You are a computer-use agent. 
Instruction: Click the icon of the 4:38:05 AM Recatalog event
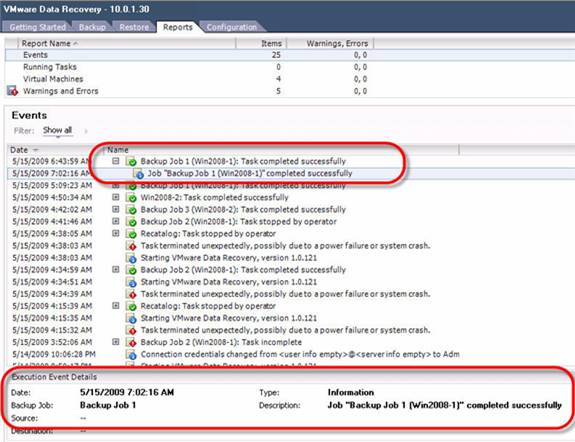[131, 234]
